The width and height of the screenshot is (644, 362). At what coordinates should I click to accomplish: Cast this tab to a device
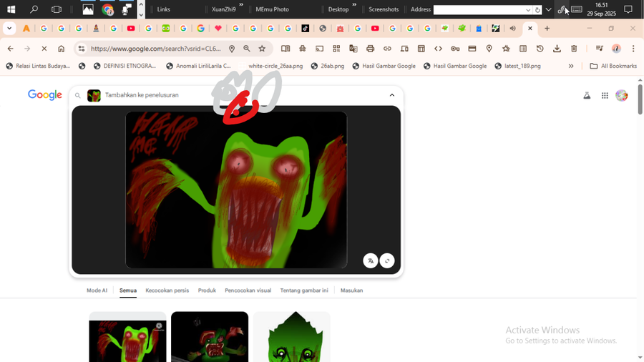coord(319,49)
